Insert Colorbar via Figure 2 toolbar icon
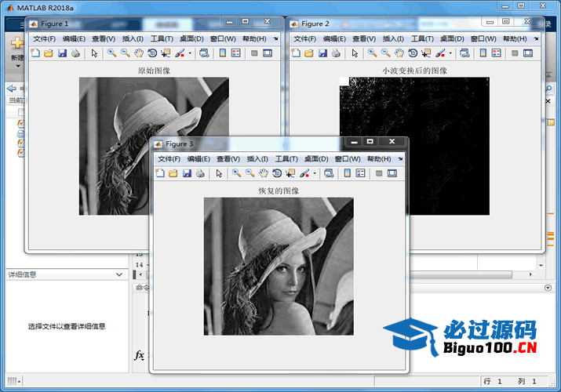561x392 pixels. pyautogui.click(x=483, y=53)
